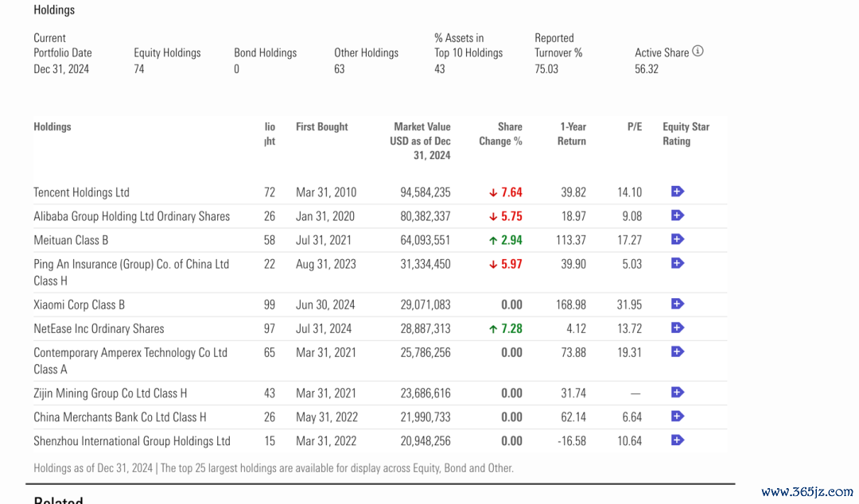Open NetEase Inc Ordinary Shares holding
Image resolution: width=859 pixels, height=504 pixels.
[99, 328]
